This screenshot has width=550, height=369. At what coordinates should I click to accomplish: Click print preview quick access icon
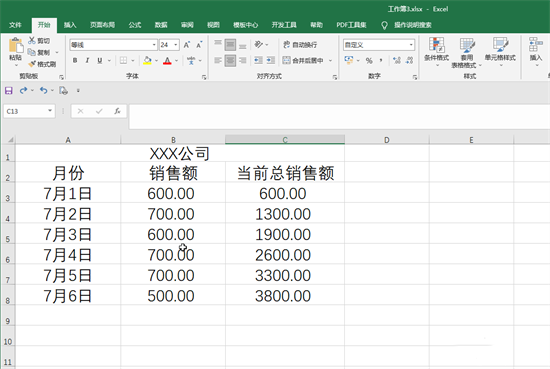(x=63, y=91)
